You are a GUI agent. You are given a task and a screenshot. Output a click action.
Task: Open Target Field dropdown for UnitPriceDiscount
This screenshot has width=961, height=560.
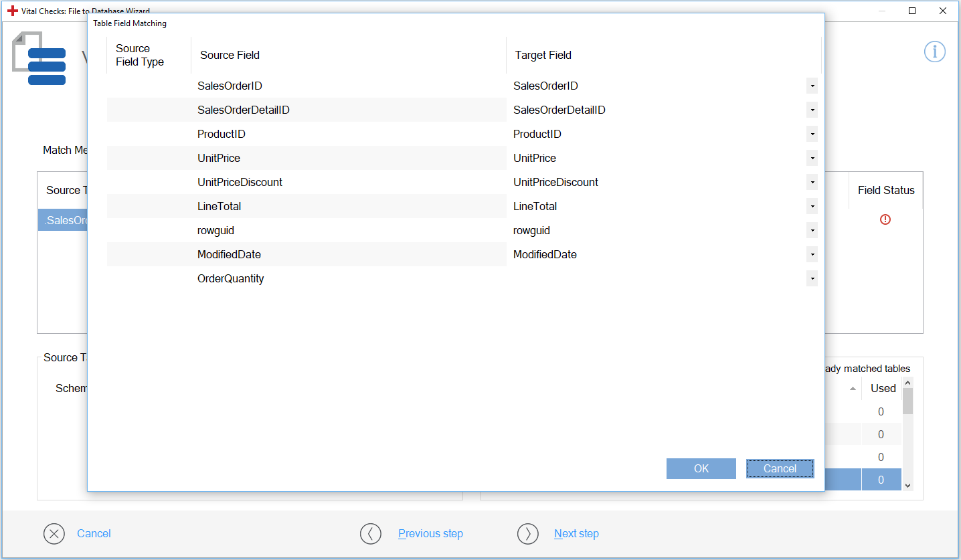[812, 182]
